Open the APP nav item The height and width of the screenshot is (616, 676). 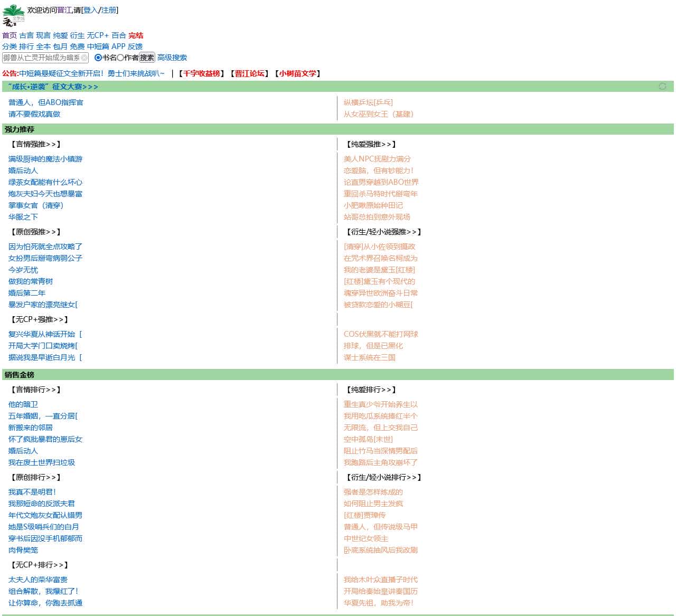click(x=118, y=46)
